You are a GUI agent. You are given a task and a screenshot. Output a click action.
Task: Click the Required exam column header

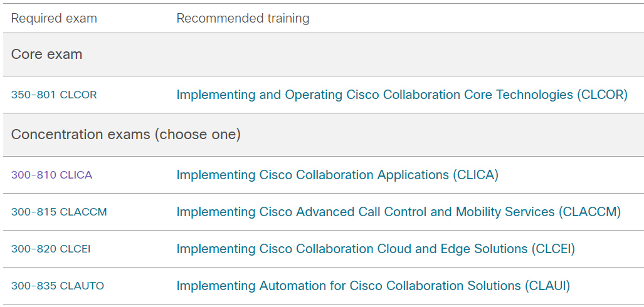[54, 19]
